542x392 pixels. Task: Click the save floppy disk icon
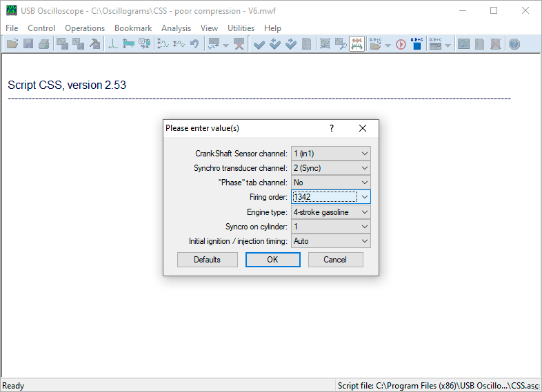pos(28,44)
